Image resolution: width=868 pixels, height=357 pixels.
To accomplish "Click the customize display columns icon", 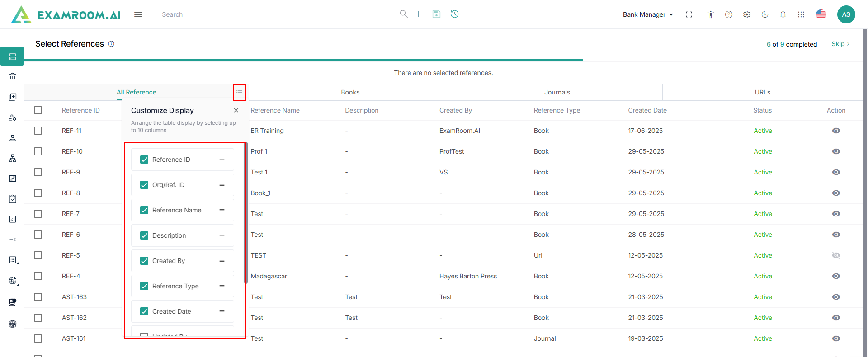I will (x=239, y=92).
